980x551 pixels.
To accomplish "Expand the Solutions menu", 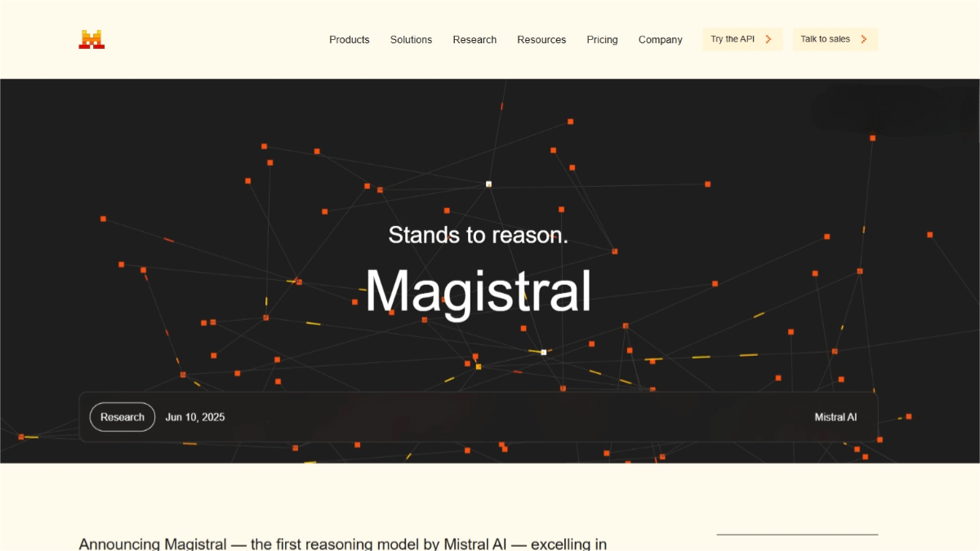I will tap(411, 39).
